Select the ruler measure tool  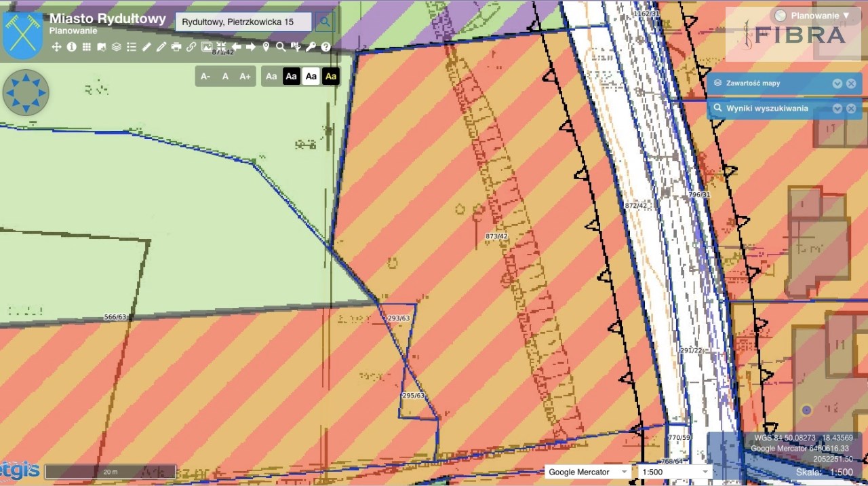[x=146, y=47]
